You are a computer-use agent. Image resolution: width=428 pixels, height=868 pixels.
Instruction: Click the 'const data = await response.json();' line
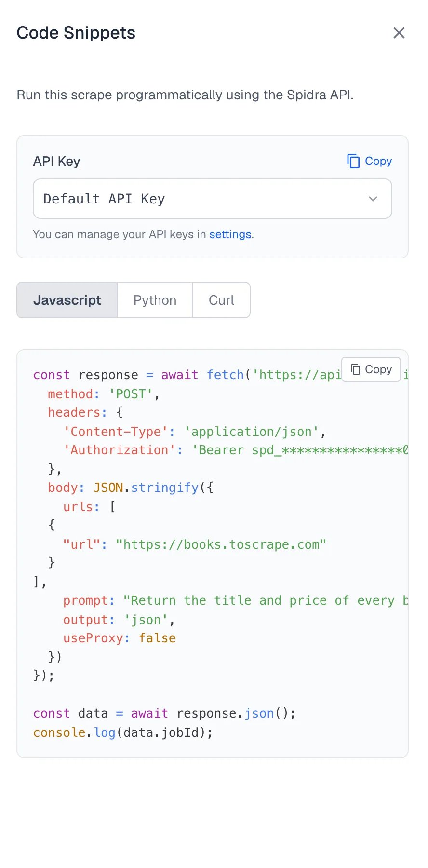[164, 713]
